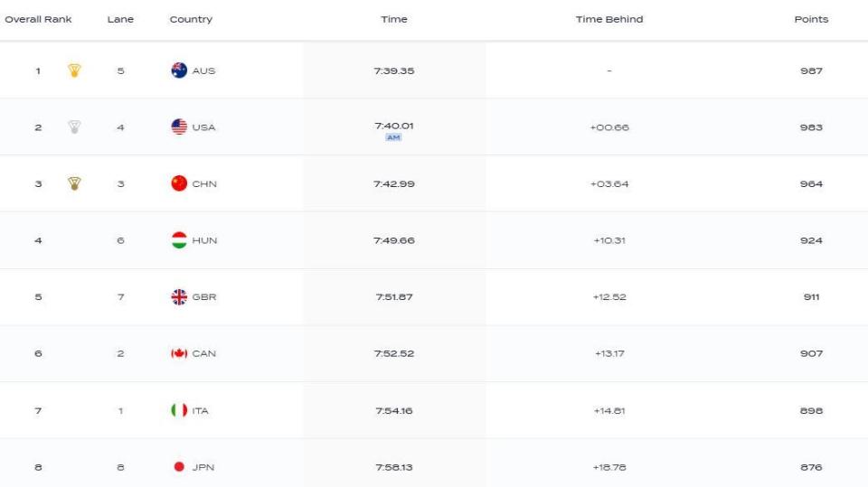
Task: Click the China flag icon
Action: [x=179, y=183]
